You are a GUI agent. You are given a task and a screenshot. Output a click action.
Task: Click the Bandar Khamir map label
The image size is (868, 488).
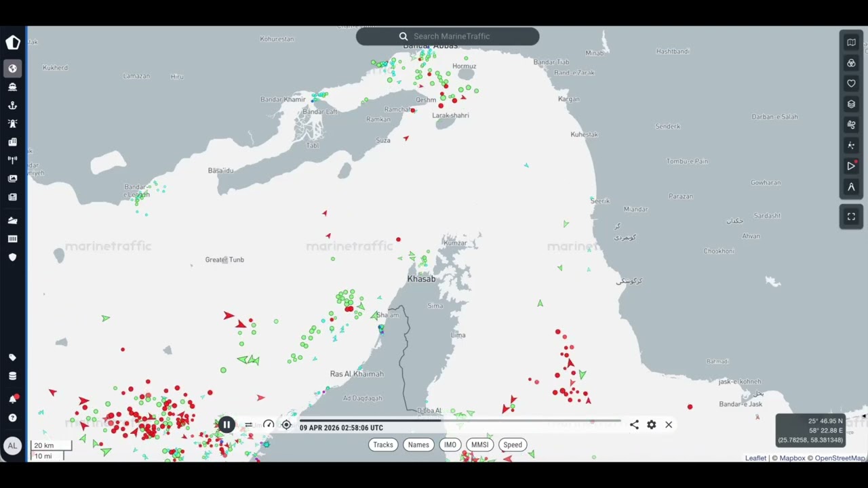[x=283, y=100]
